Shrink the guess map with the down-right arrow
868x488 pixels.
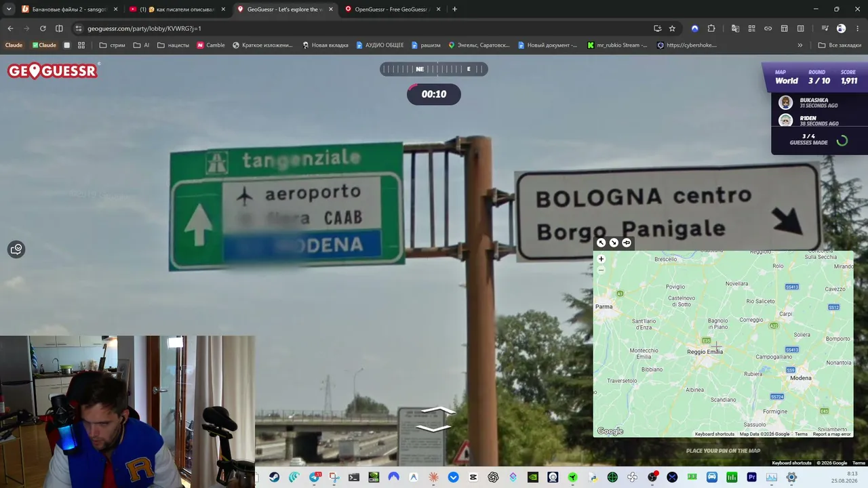click(x=614, y=243)
